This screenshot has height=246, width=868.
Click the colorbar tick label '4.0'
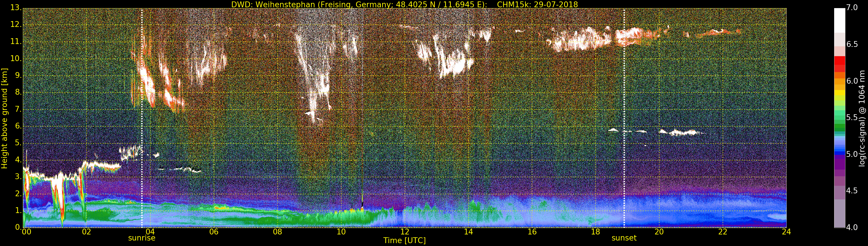pyautogui.click(x=852, y=227)
